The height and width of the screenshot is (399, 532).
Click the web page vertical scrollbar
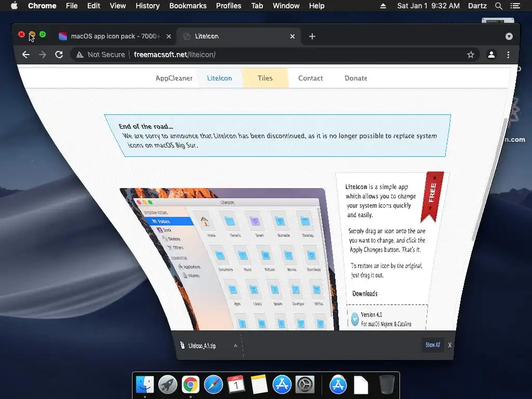point(488,180)
